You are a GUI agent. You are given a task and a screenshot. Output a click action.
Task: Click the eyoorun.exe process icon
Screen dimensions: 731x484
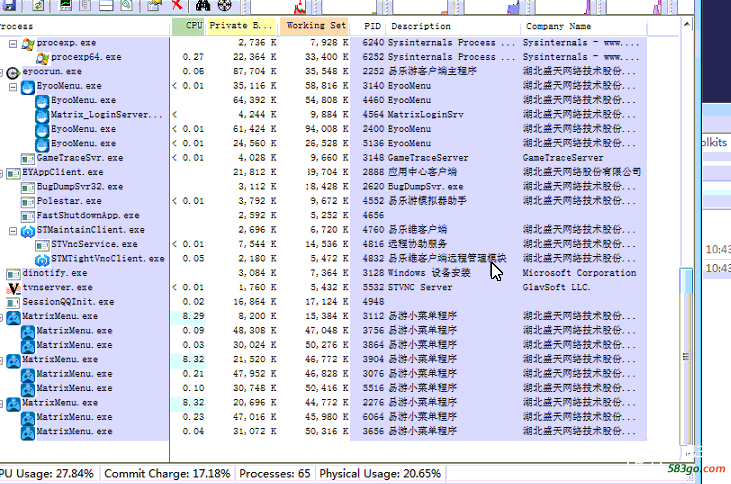point(13,73)
